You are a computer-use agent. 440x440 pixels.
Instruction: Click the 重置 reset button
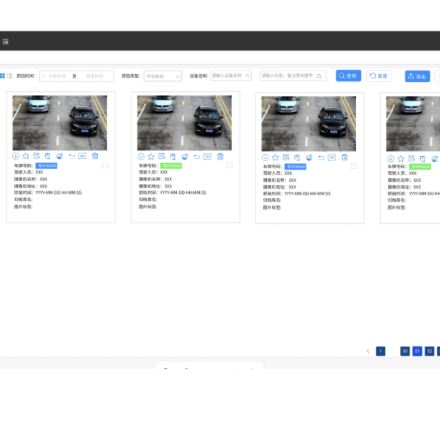(x=379, y=76)
